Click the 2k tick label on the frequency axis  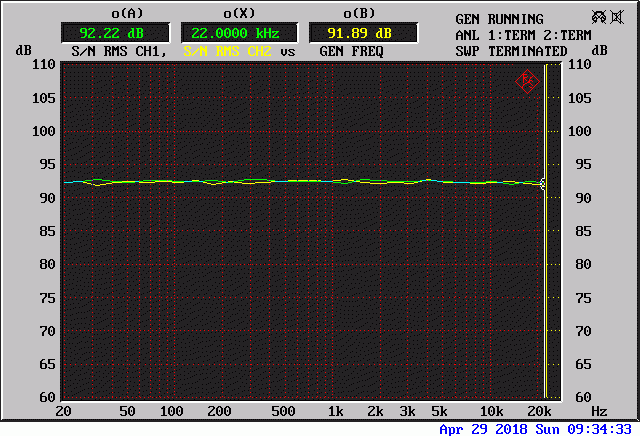[x=376, y=411]
